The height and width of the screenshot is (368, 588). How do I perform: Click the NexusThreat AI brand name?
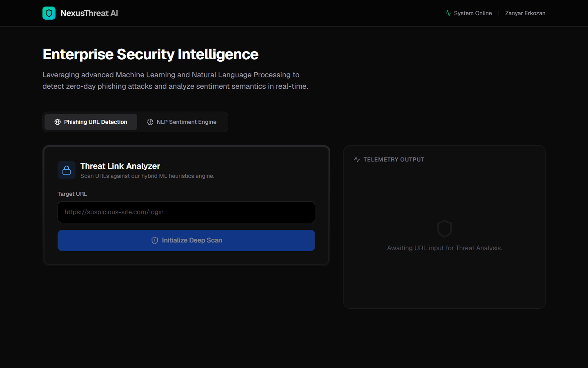coord(89,13)
